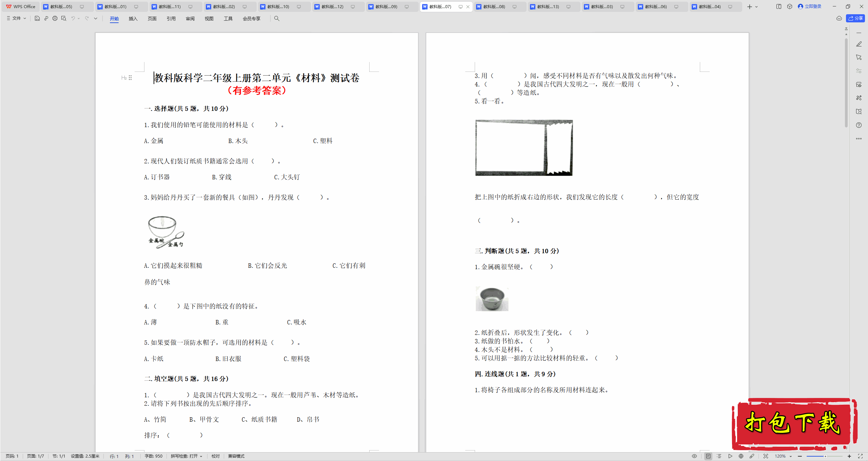Click the search magnifier icon in ribbon

pyautogui.click(x=277, y=19)
